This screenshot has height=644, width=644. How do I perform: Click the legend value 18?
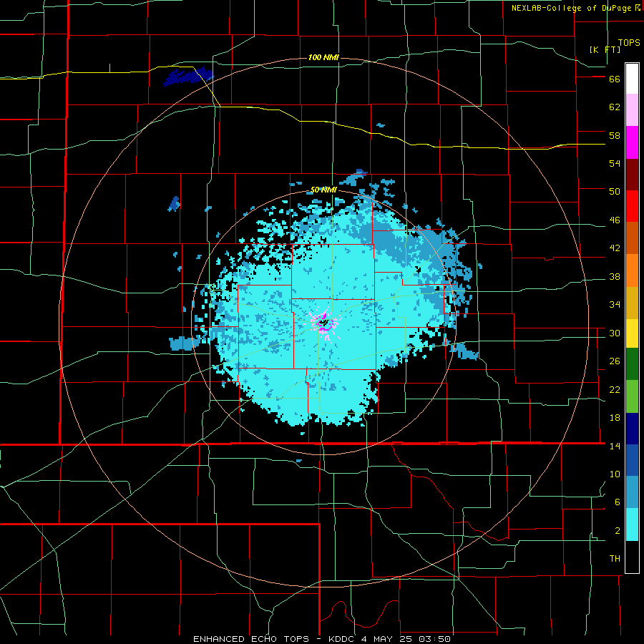(615, 418)
